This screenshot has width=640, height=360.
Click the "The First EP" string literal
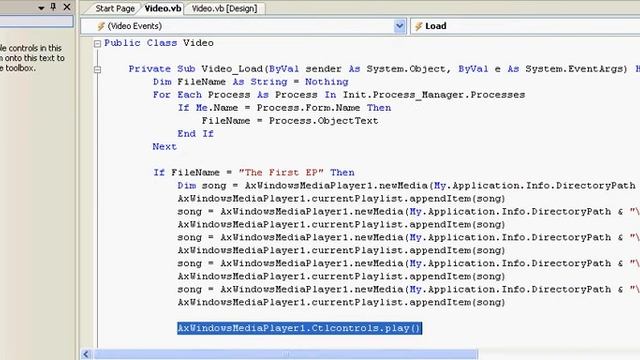point(281,173)
